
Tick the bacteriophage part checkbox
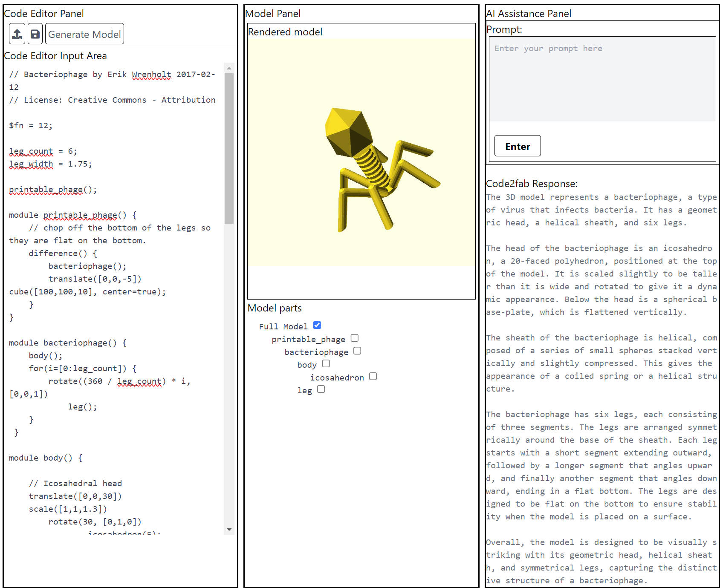tap(357, 351)
